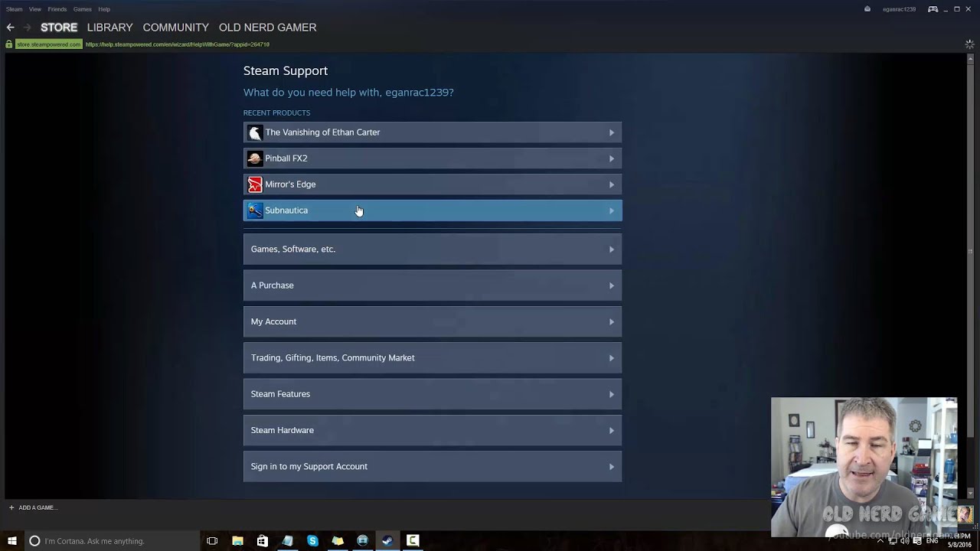This screenshot has width=980, height=551.
Task: Expand the My Account row arrow
Action: click(612, 321)
